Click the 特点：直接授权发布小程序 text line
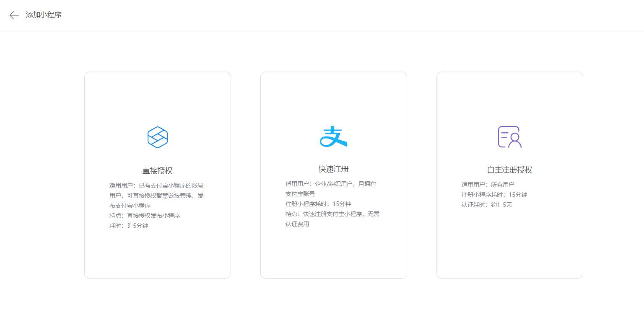Image resolution: width=644 pixels, height=314 pixels. pyautogui.click(x=145, y=216)
